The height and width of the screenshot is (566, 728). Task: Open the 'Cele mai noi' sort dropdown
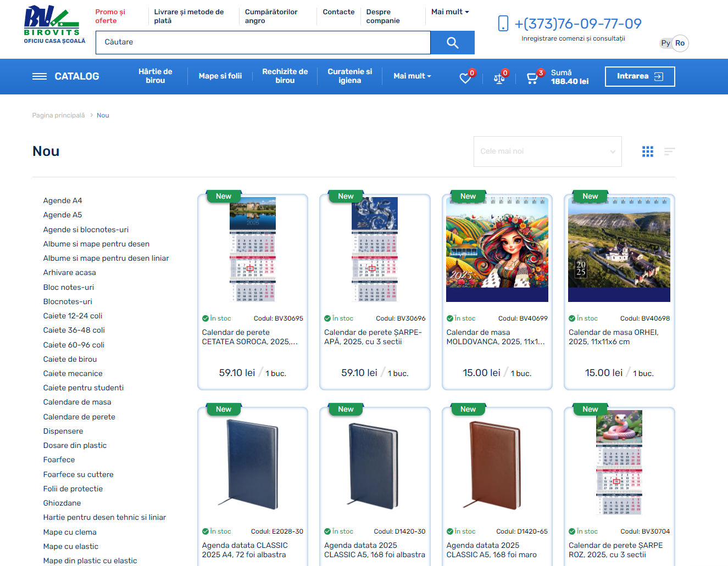coord(548,152)
